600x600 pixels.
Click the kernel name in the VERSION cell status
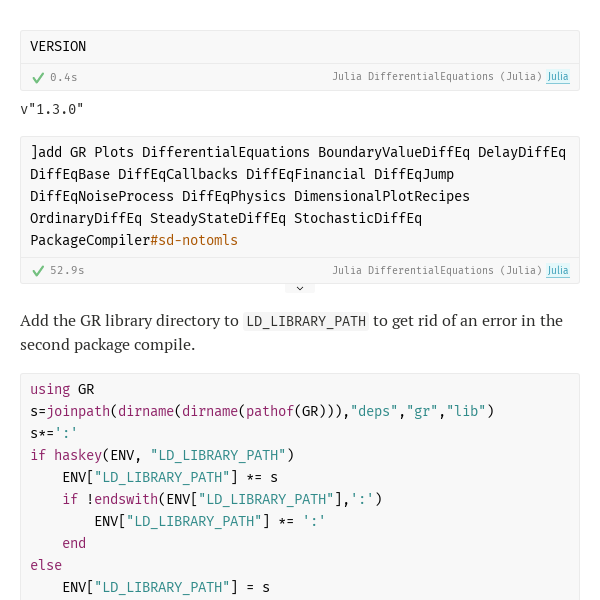(x=437, y=77)
